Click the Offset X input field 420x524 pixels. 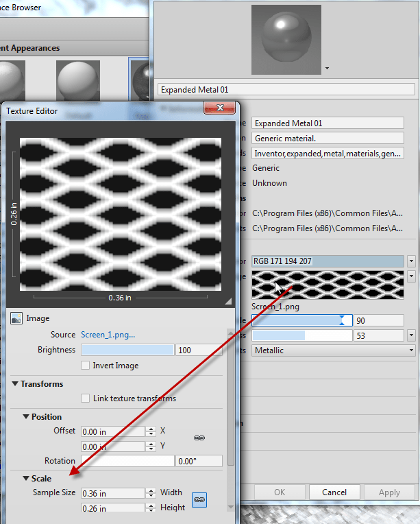tap(113, 431)
